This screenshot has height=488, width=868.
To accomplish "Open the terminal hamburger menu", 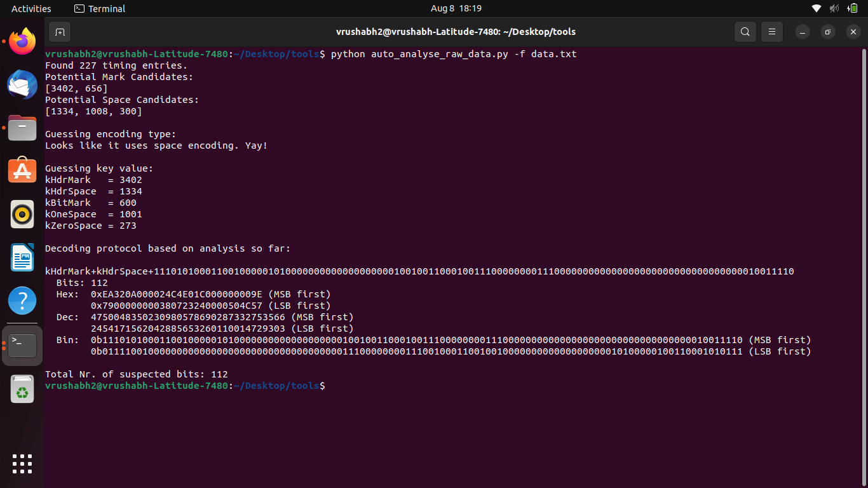I will (772, 31).
